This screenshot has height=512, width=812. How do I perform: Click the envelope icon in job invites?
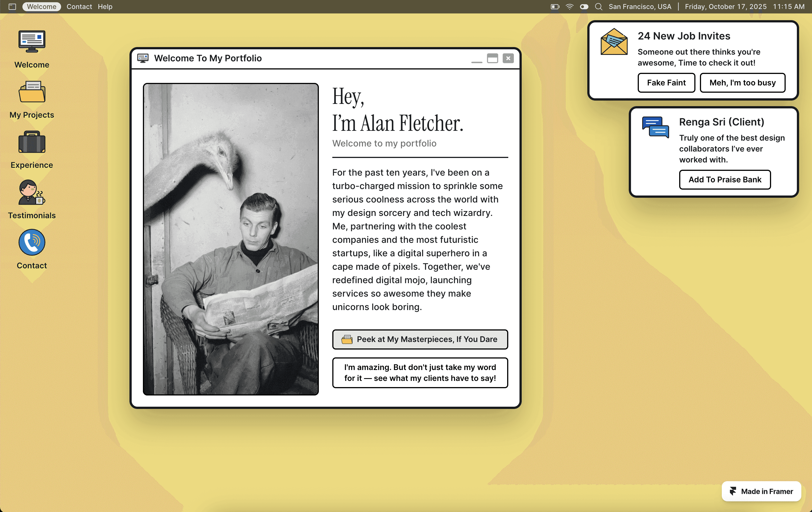(x=614, y=42)
